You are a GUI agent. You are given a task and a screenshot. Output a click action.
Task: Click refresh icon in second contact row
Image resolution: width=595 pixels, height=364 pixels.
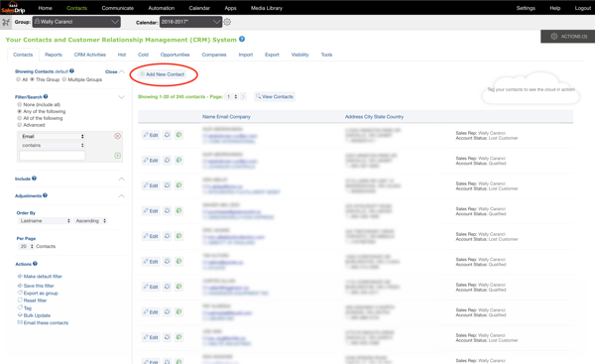coord(167,160)
